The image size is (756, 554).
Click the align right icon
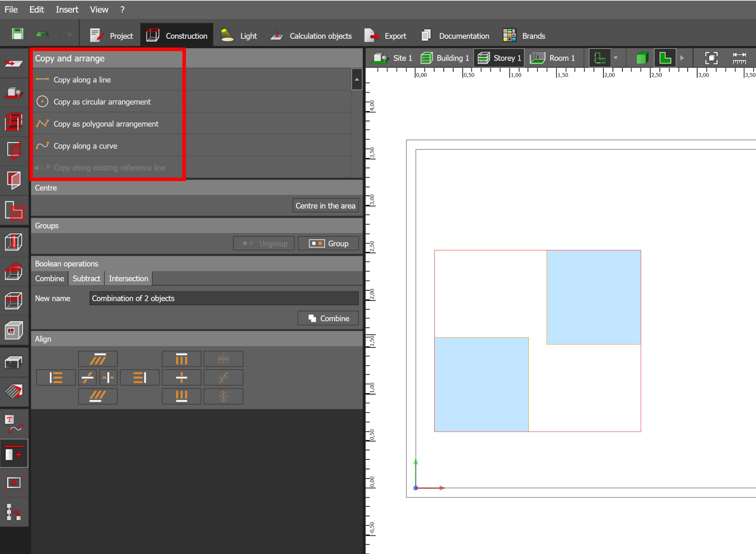(x=139, y=378)
